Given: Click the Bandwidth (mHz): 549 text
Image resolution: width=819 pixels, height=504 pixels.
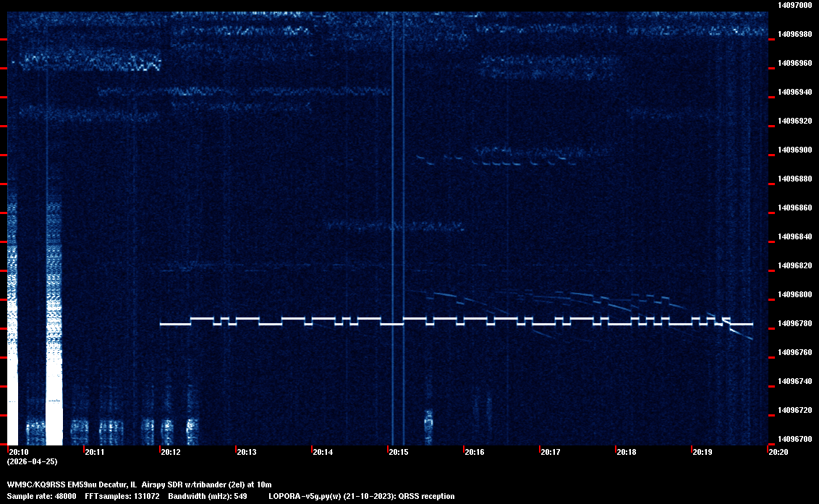Looking at the screenshot, I should (208, 496).
